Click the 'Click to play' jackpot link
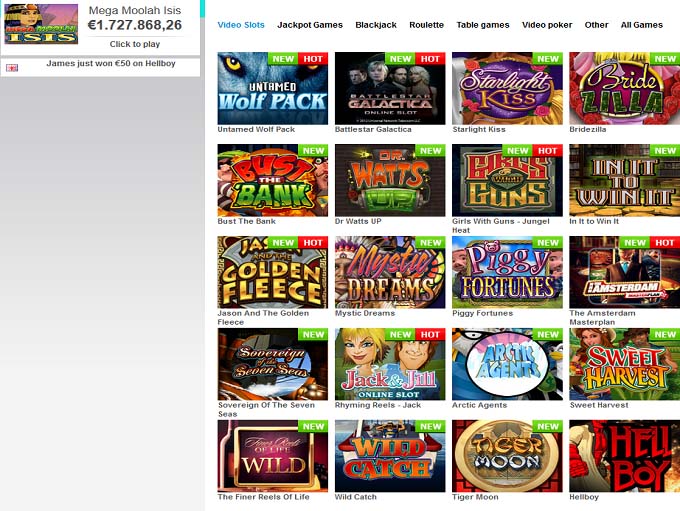 pyautogui.click(x=135, y=44)
